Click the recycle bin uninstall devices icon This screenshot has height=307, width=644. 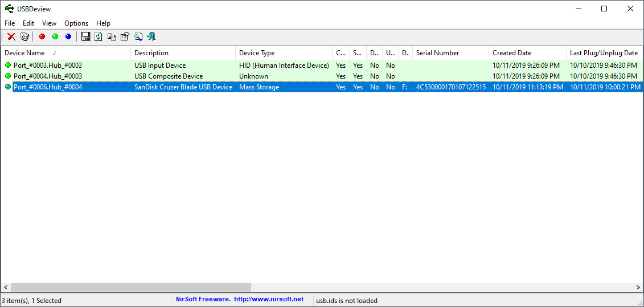coord(24,37)
